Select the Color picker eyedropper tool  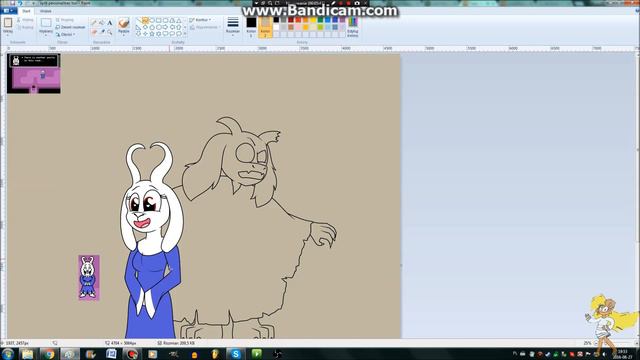pyautogui.click(x=102, y=31)
